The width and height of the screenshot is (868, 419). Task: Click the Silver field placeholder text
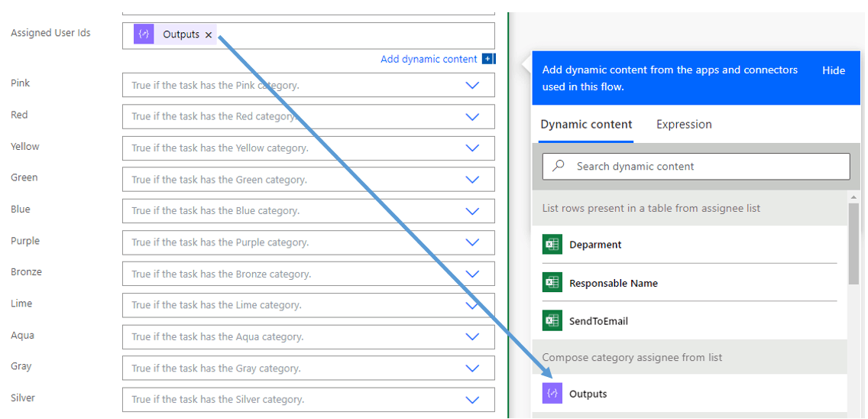click(218, 400)
